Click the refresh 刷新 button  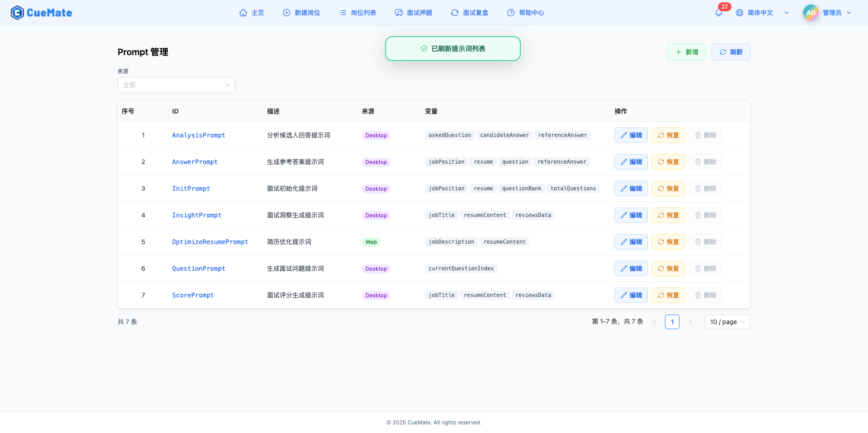[731, 52]
